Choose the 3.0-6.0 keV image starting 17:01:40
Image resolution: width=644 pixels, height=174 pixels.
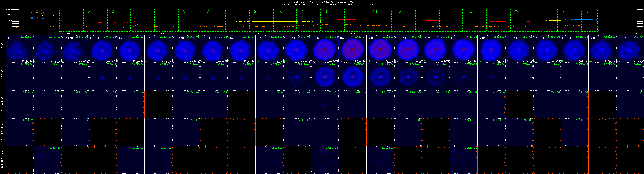point(408,49)
